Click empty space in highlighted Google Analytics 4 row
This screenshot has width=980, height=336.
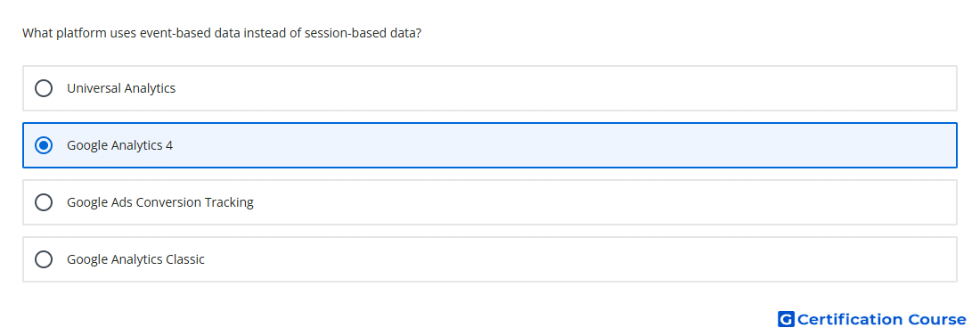point(562,145)
